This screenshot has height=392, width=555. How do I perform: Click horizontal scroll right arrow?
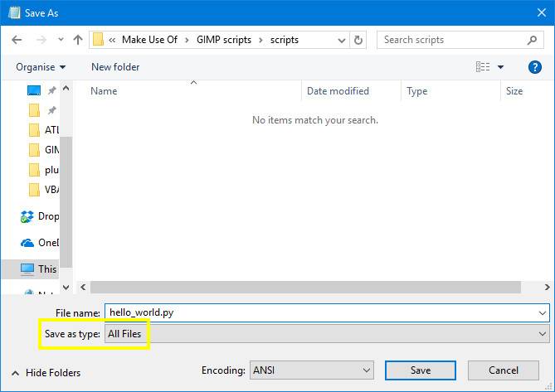click(x=547, y=287)
